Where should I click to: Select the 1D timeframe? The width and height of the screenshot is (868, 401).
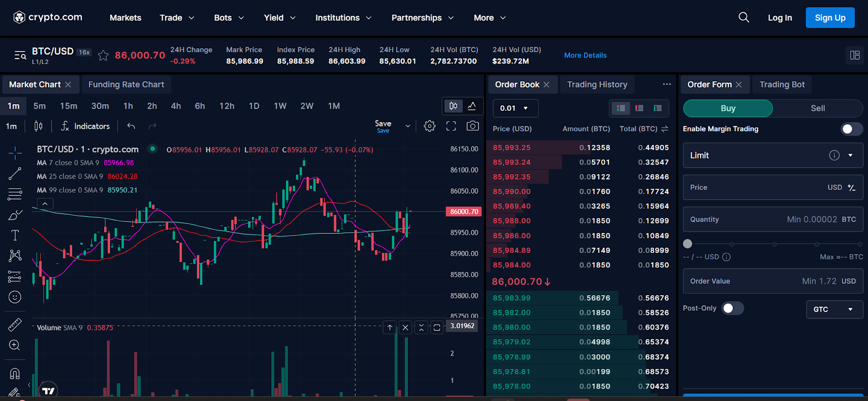point(254,106)
